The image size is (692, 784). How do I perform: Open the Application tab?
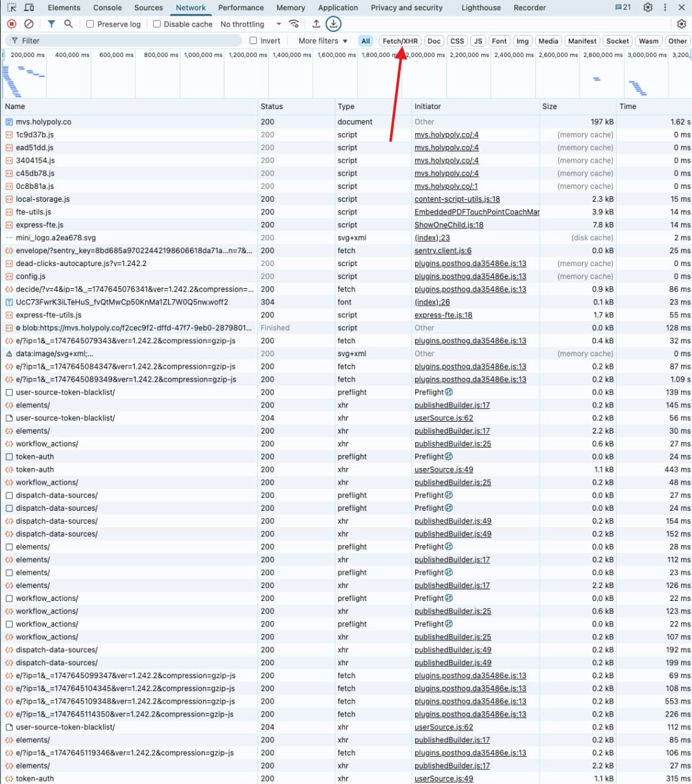point(338,8)
